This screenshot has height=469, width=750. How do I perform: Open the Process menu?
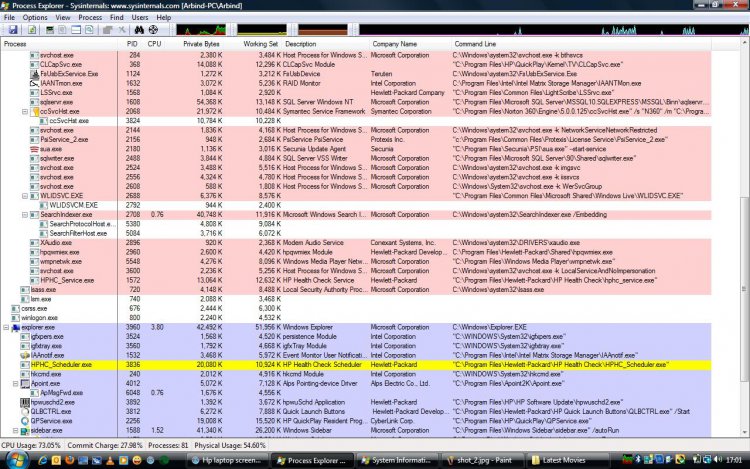[x=90, y=17]
